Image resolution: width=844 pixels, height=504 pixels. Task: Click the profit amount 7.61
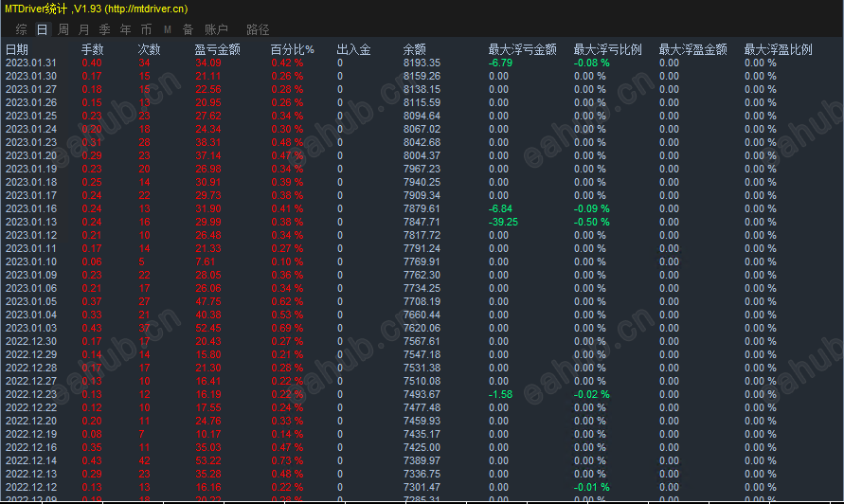[x=205, y=261]
